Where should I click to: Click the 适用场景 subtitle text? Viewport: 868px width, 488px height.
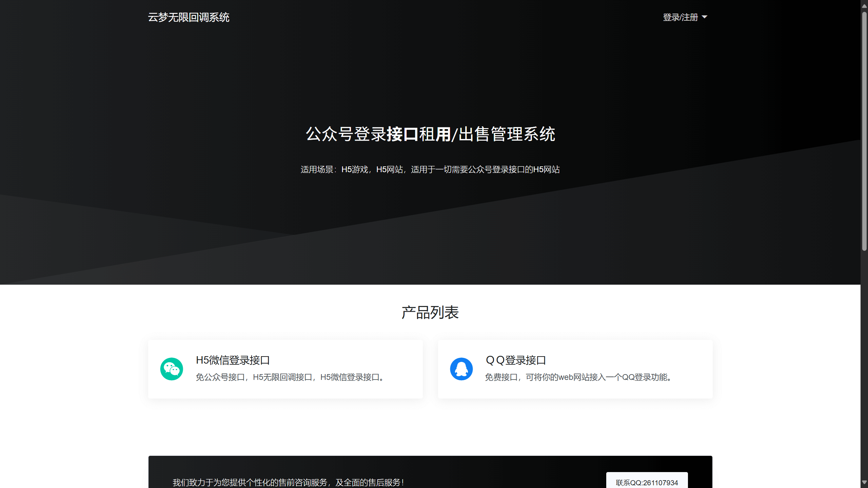pos(430,169)
